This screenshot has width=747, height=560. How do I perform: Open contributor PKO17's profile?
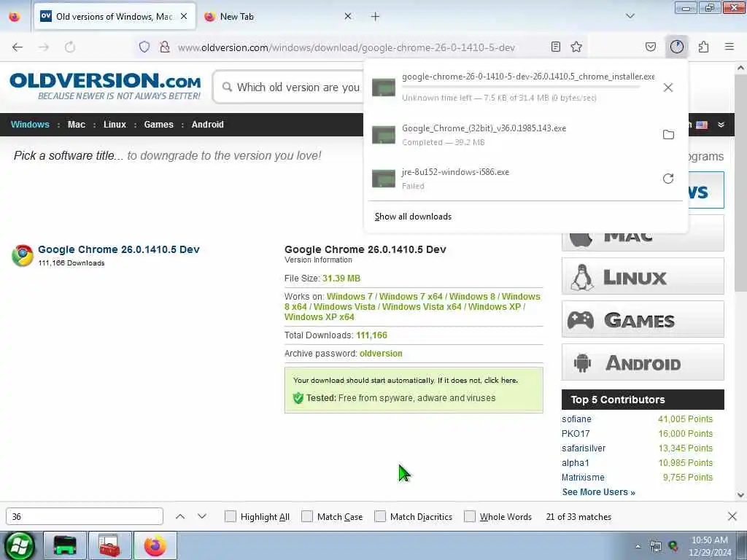[576, 434]
